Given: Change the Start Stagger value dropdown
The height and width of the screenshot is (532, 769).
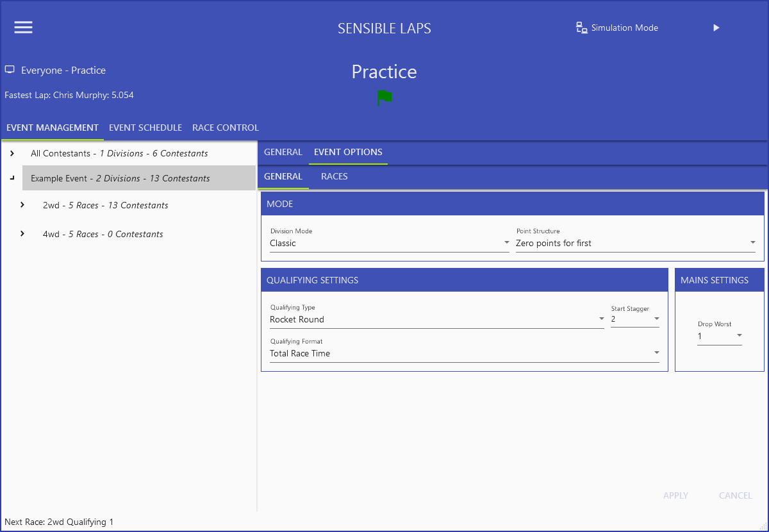Looking at the screenshot, I should tap(634, 319).
